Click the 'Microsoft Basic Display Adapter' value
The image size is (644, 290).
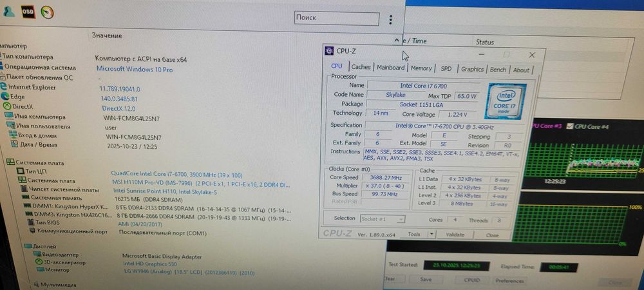click(x=162, y=256)
